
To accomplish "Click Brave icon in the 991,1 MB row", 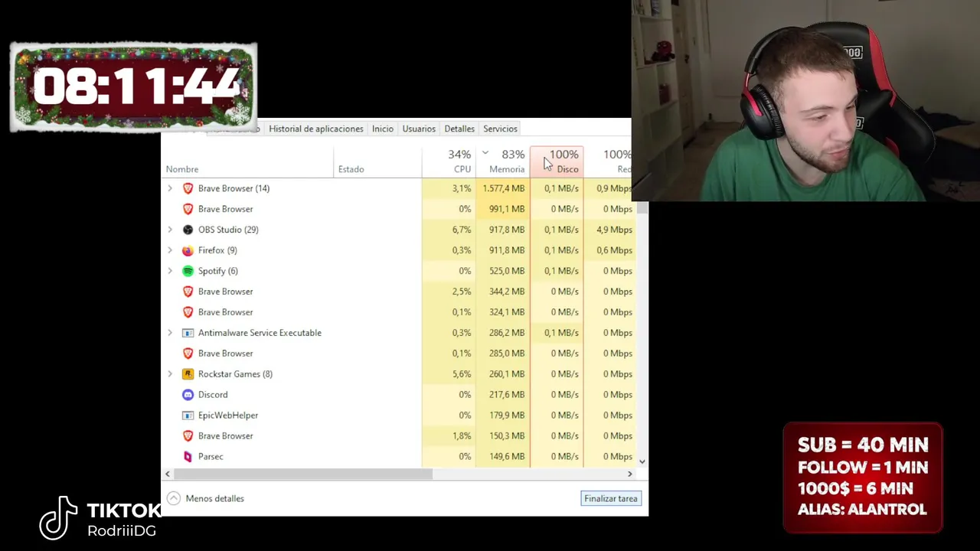I will (188, 209).
